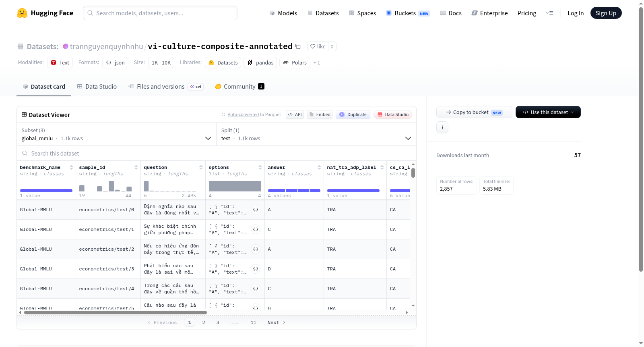
Task: Click the Next page button
Action: (x=277, y=322)
